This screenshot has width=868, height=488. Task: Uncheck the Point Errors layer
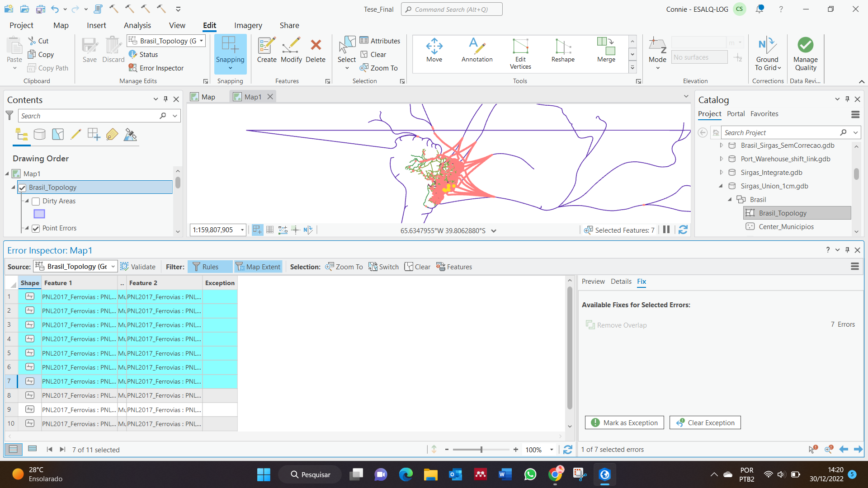point(36,228)
